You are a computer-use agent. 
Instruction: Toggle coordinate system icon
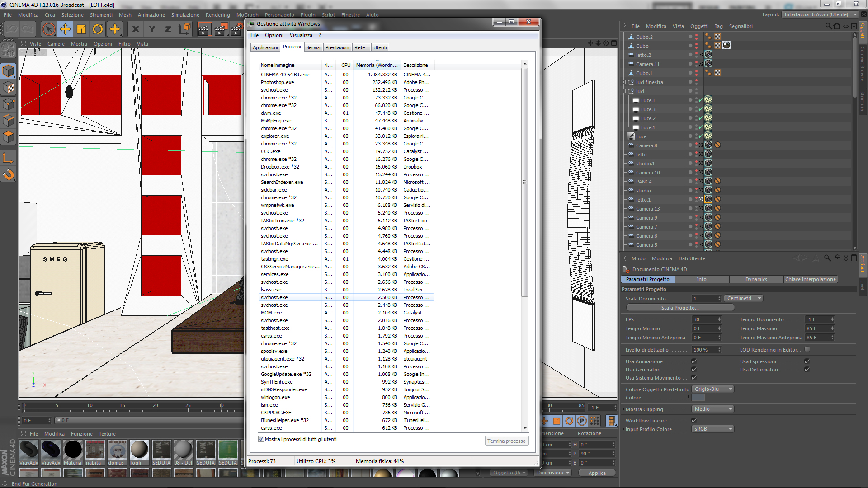[184, 29]
